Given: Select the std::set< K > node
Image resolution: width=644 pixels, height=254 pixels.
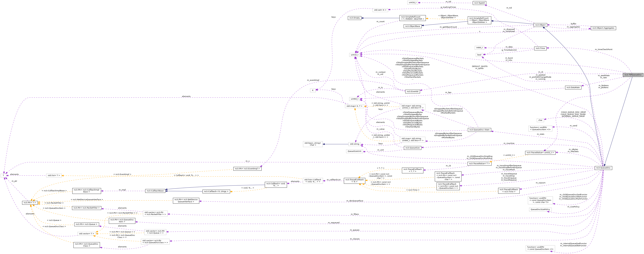Looking at the screenshot, I should tap(380, 10).
